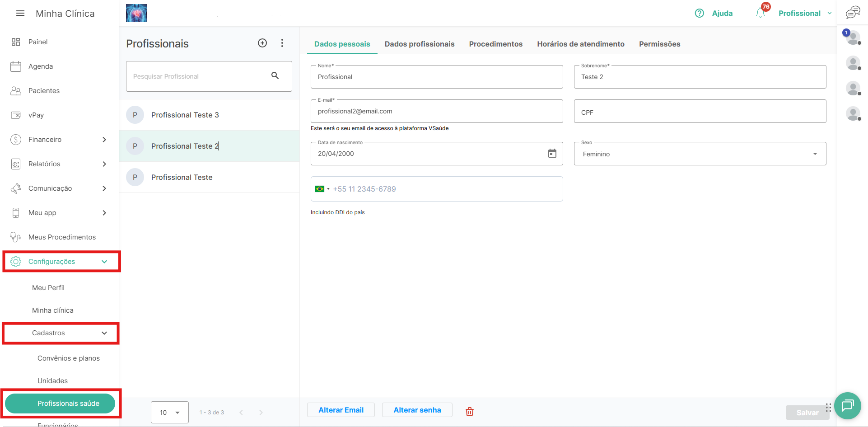Open the phone country flag selector
The height and width of the screenshot is (427, 868).
[x=322, y=189]
